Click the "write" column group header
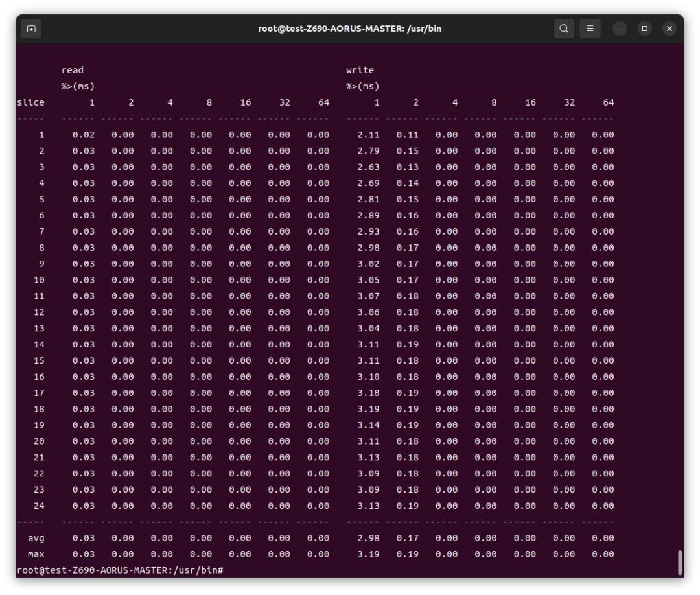The image size is (700, 595). pos(360,70)
